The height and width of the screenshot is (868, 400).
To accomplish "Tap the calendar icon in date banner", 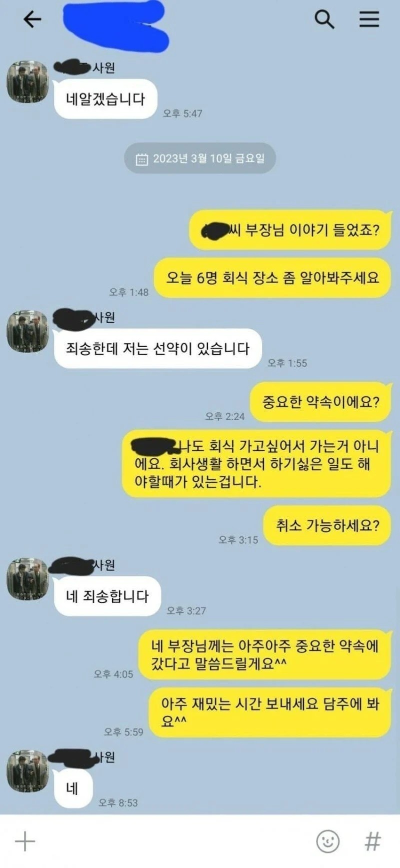I will click(x=142, y=159).
